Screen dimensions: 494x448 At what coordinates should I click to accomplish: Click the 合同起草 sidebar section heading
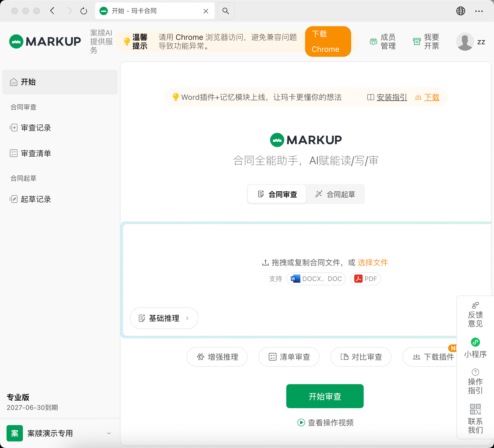pos(23,178)
